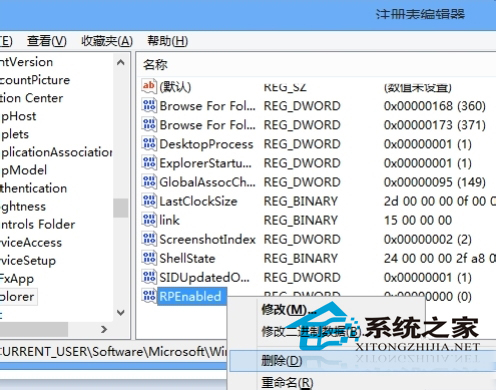Click the icon next to 0x00000168 (360) entry
496x390 pixels.
click(x=149, y=105)
